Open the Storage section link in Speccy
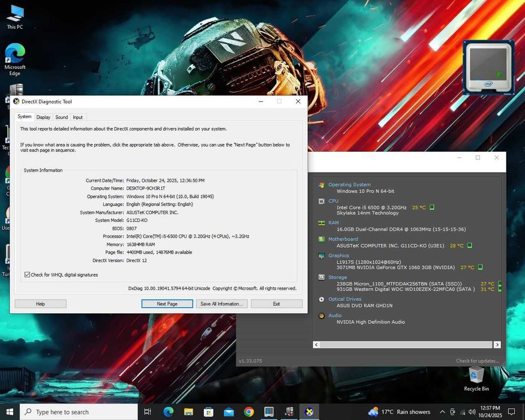The width and height of the screenshot is (525, 420). [337, 277]
